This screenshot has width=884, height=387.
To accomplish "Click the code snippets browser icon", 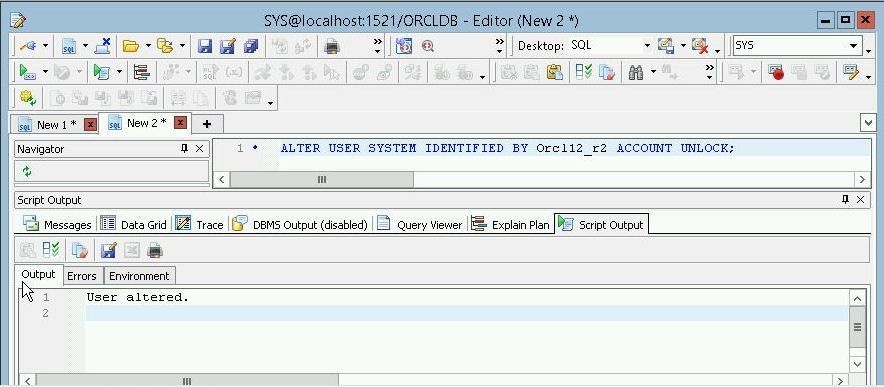I will [x=404, y=46].
